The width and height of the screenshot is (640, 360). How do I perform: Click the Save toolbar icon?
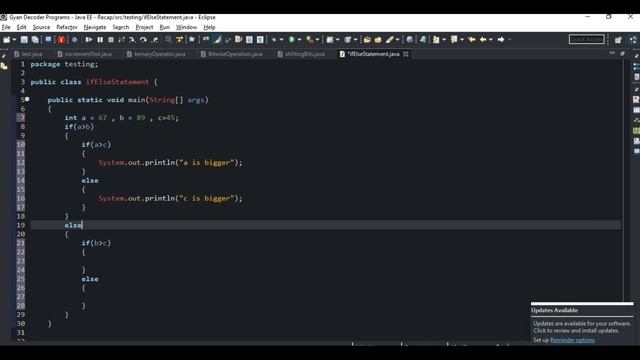(24, 40)
